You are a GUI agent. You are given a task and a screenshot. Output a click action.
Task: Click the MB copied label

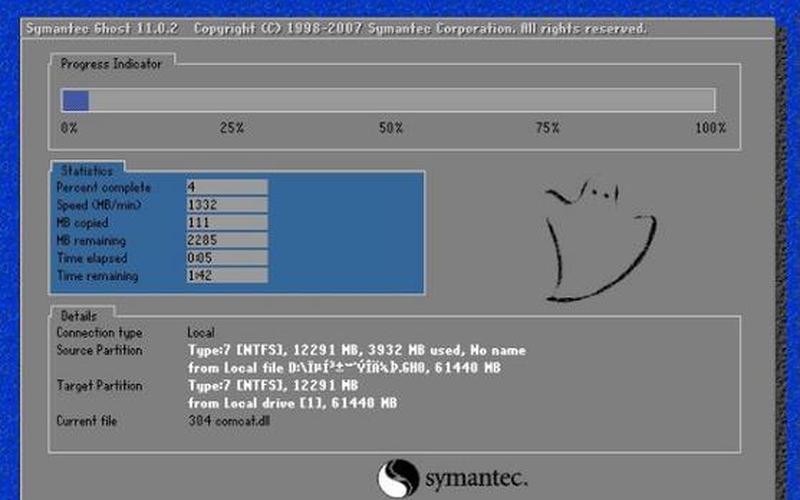[82, 223]
